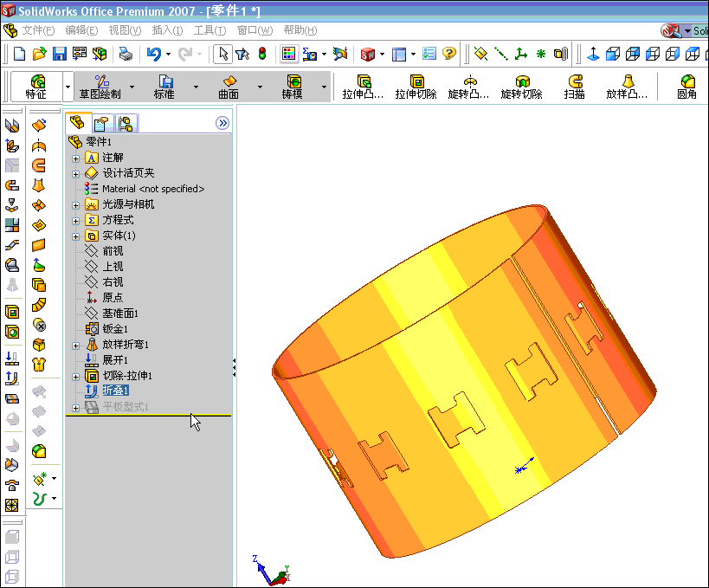
Task: Expand the 切除-拉伸1 feature node
Action: (x=75, y=377)
